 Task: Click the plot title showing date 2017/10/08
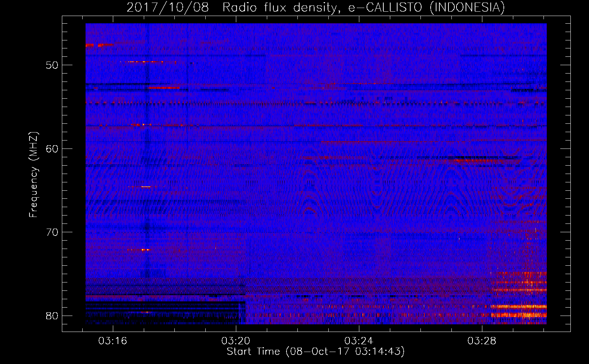(316, 7)
